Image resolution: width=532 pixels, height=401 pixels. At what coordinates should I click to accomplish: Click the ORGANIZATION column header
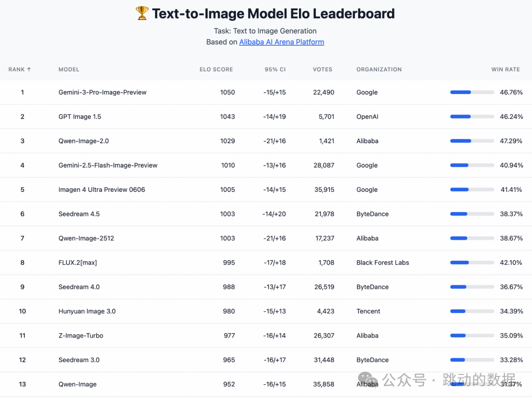pos(379,69)
